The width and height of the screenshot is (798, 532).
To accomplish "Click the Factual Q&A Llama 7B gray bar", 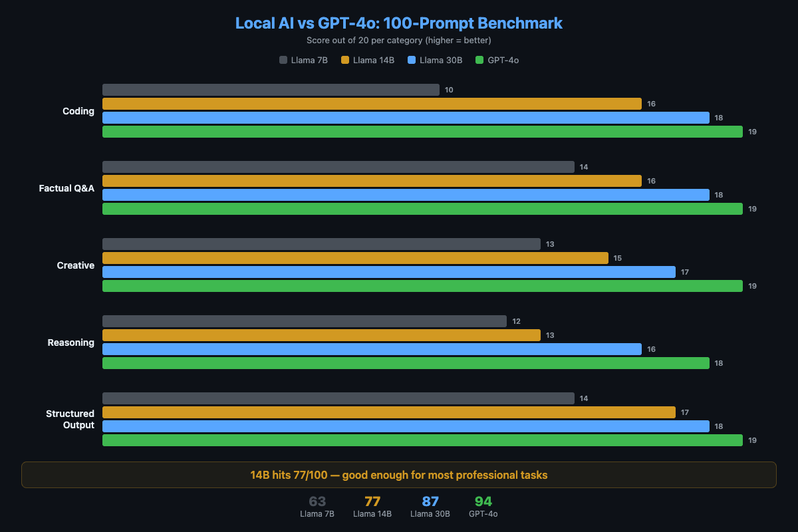I will click(338, 167).
